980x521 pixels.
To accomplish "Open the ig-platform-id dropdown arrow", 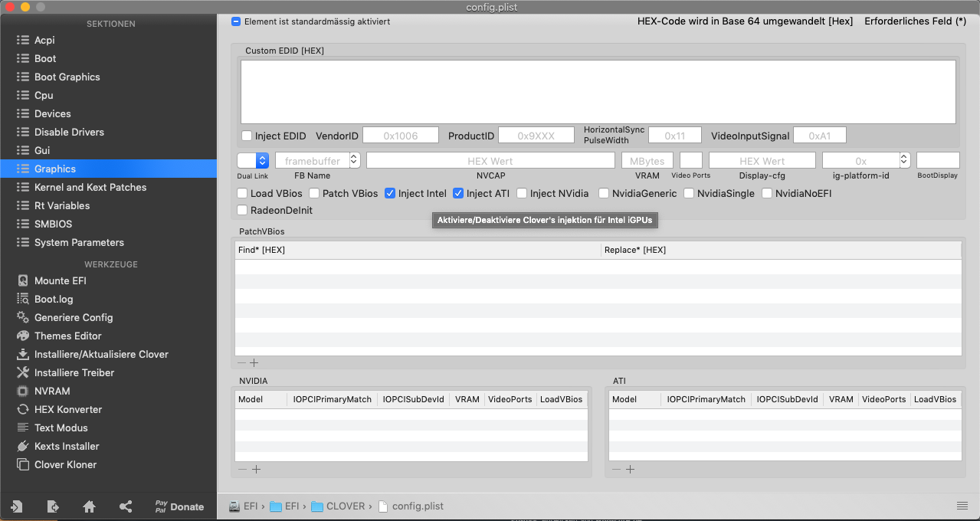I will tap(904, 160).
